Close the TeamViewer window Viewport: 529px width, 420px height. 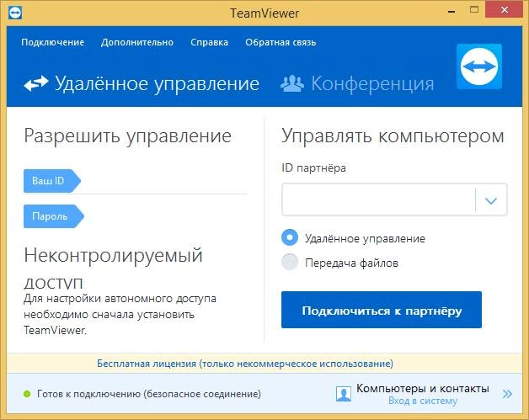[x=505, y=10]
